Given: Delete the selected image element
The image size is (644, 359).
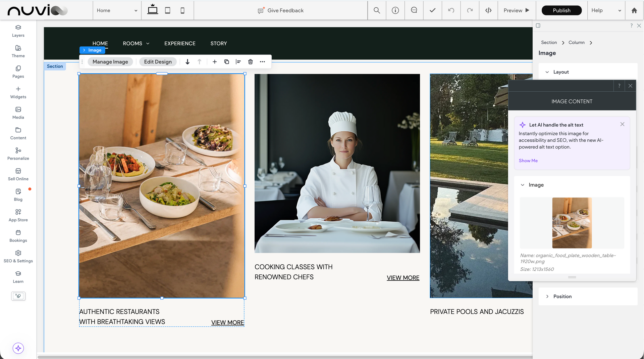Looking at the screenshot, I should [250, 62].
